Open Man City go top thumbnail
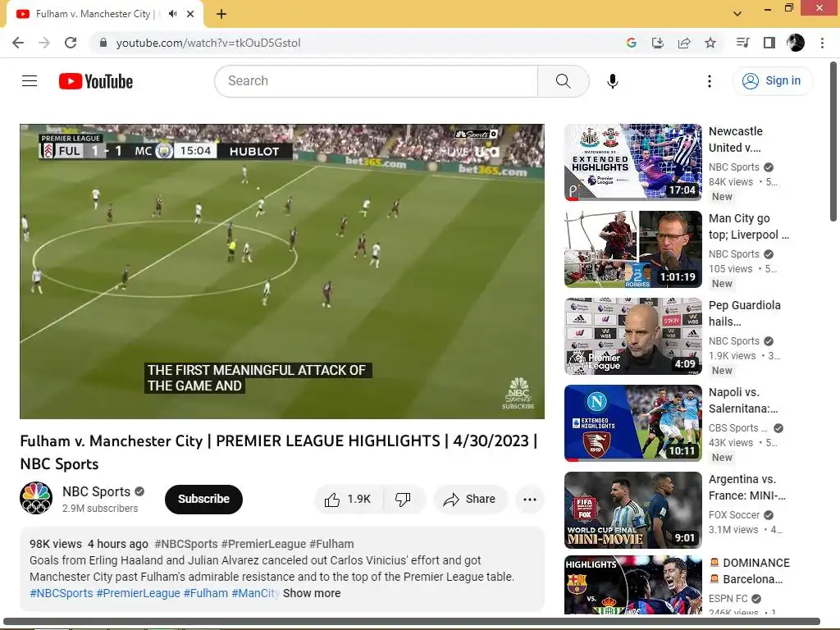 [x=633, y=249]
